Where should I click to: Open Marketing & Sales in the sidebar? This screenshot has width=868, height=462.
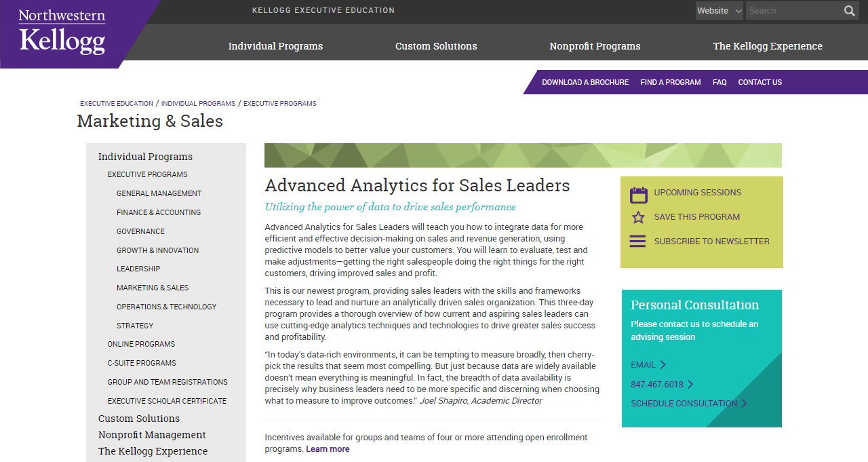[153, 288]
